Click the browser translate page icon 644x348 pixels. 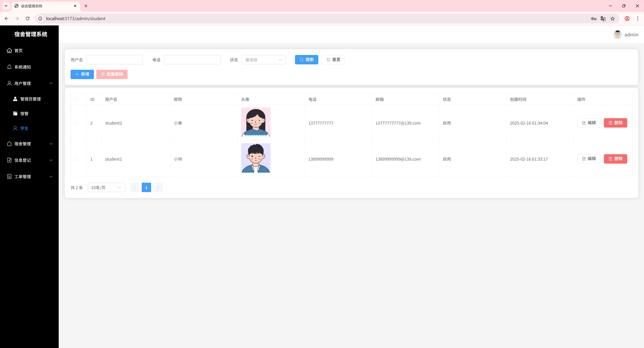coord(603,18)
